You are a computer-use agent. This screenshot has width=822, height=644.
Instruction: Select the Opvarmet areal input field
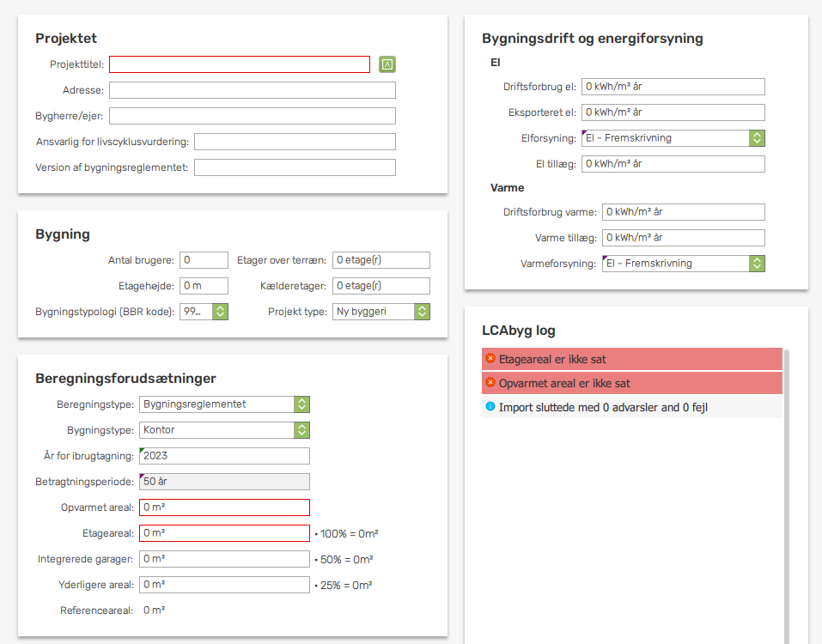(224, 507)
